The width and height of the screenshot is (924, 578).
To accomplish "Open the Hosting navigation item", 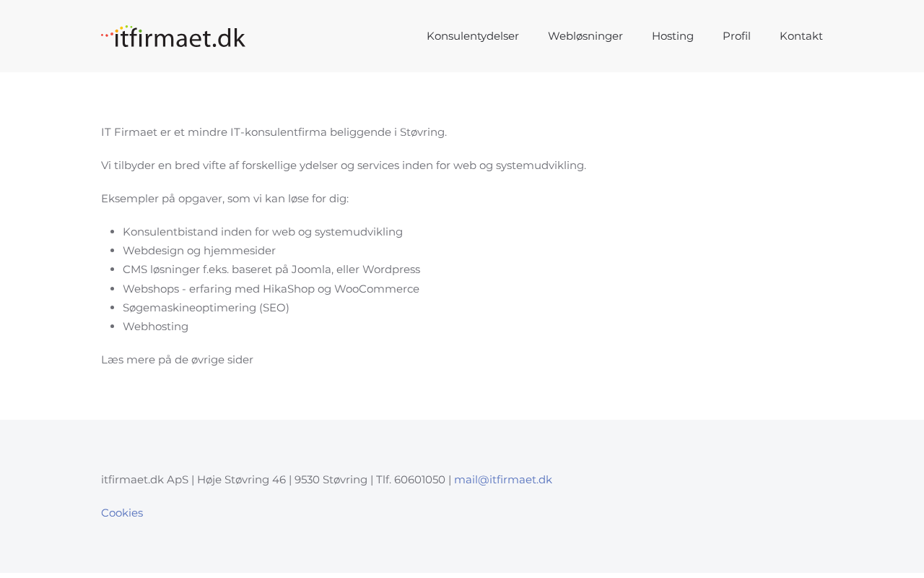I will click(672, 36).
